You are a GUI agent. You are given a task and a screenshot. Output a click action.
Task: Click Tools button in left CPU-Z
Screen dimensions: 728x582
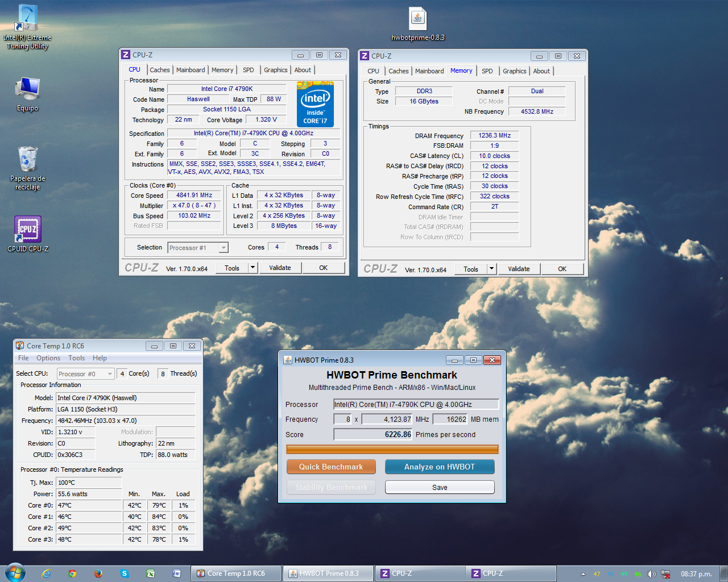coord(232,268)
